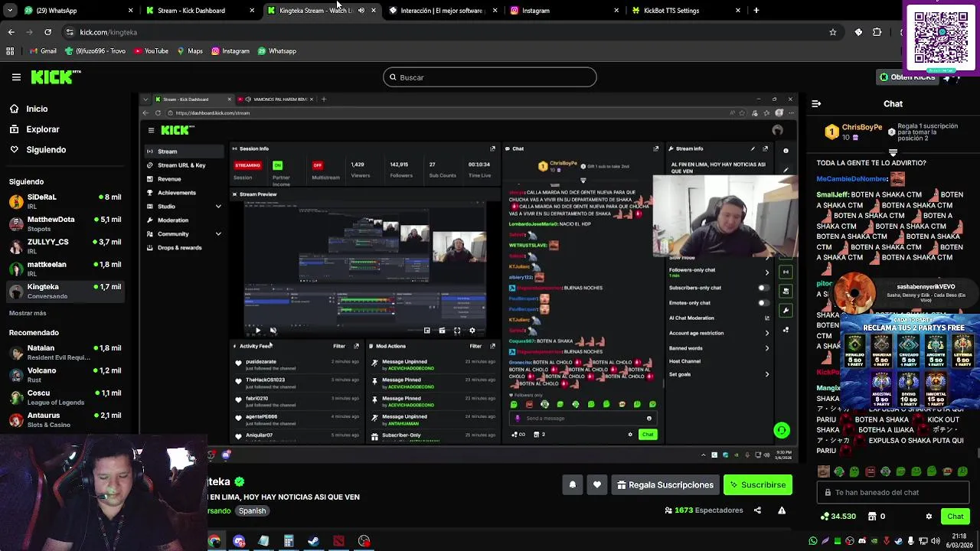Open recommended channel Natalan
The width and height of the screenshot is (980, 551).
[x=65, y=352]
